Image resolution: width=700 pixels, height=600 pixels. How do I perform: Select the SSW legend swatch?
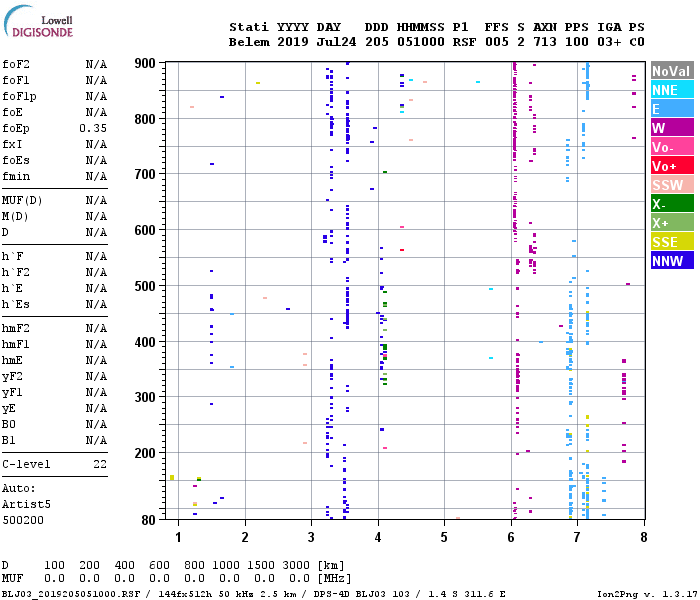coord(672,185)
